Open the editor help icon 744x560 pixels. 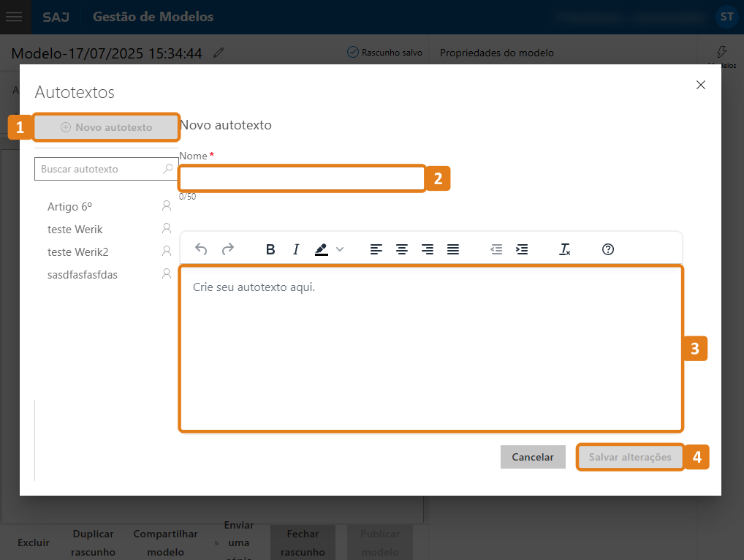tap(607, 249)
